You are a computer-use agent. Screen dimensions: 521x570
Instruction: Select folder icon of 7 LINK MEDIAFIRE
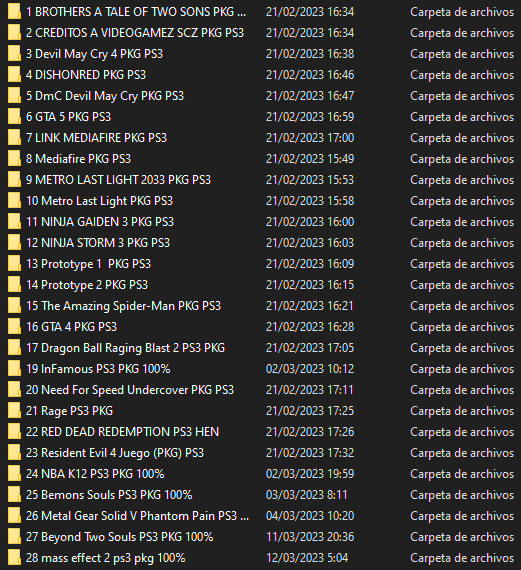[x=14, y=138]
